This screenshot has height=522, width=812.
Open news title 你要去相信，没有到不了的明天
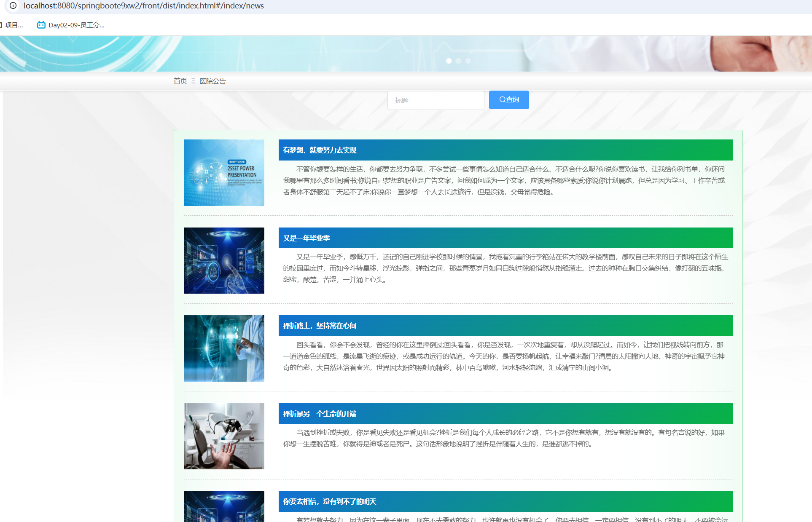point(330,501)
